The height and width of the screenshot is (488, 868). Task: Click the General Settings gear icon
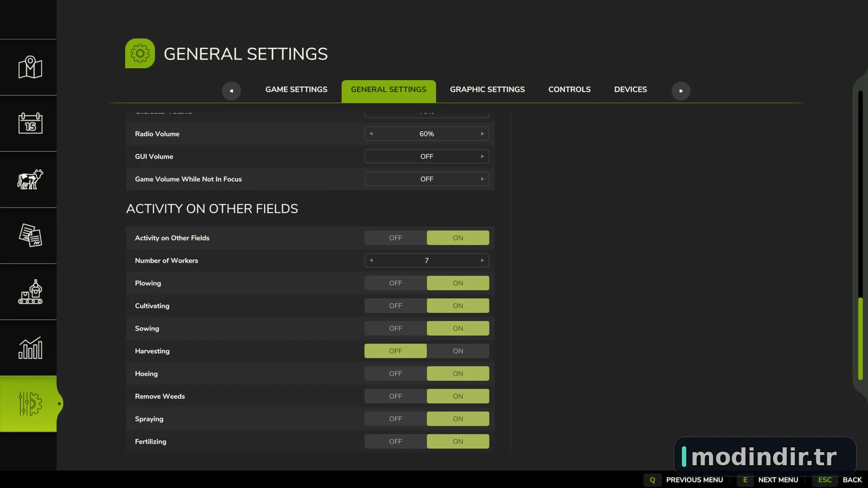pyautogui.click(x=140, y=53)
